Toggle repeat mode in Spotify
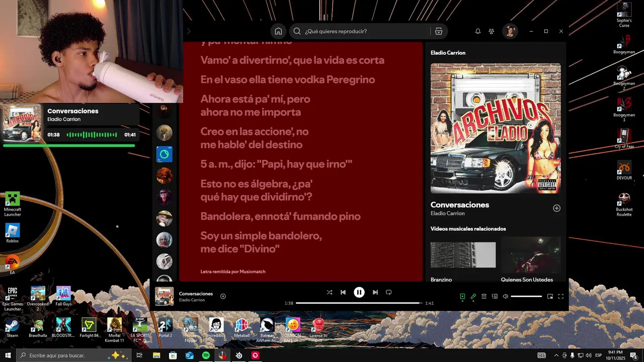The height and width of the screenshot is (362, 644). click(x=388, y=292)
